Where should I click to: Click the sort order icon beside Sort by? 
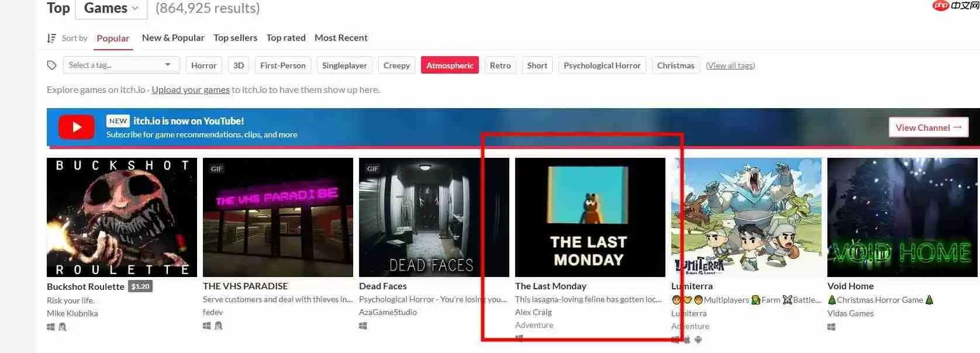(51, 38)
